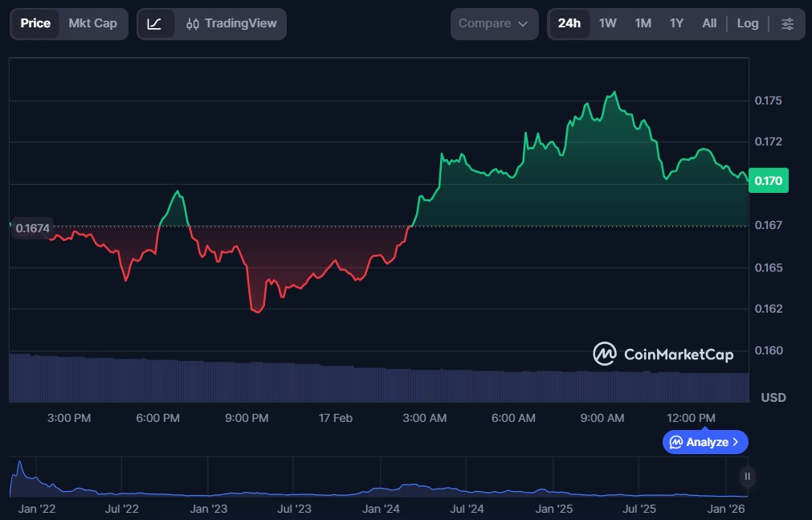Viewport: 812px width, 520px height.
Task: Open chart settings sliders icon
Action: point(787,24)
